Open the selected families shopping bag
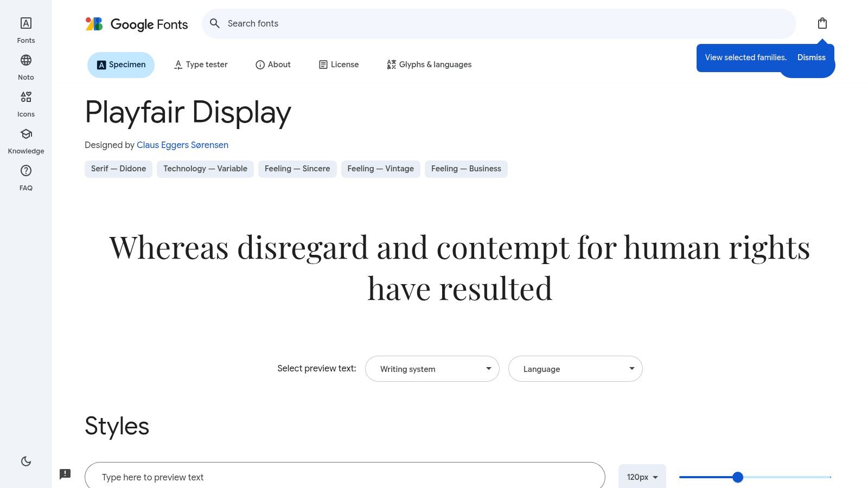This screenshot has width=868, height=488. pos(822,23)
